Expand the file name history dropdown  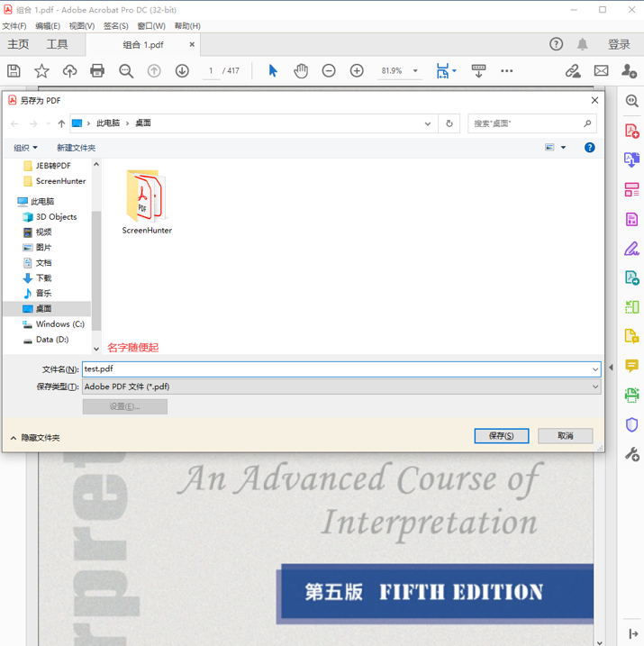tap(595, 369)
